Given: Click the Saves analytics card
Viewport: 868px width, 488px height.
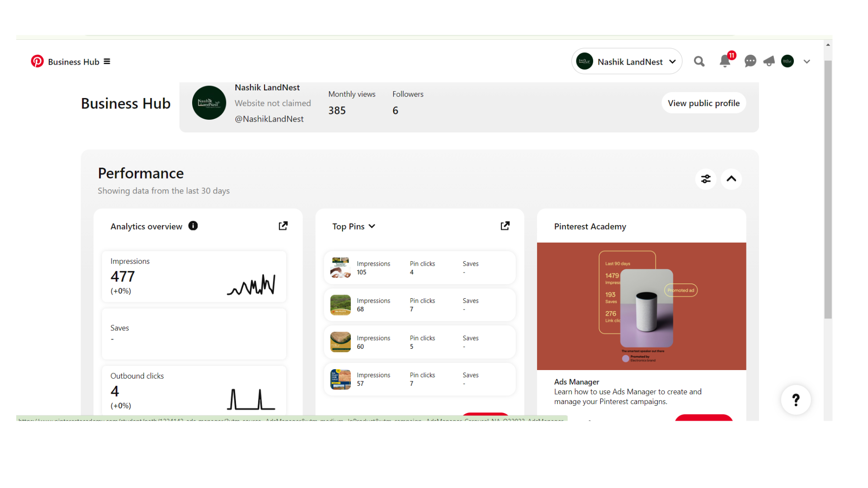Looking at the screenshot, I should pyautogui.click(x=194, y=333).
